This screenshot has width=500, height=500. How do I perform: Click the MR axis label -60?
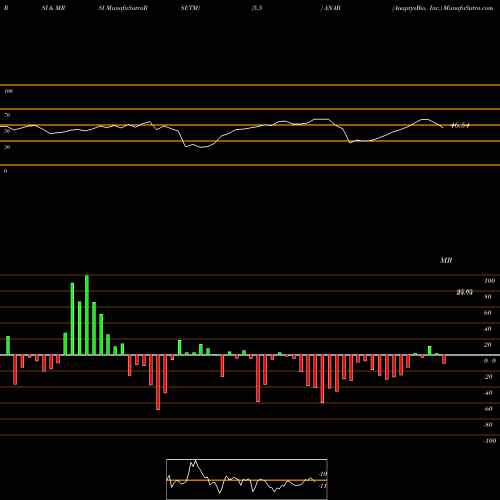(488, 409)
